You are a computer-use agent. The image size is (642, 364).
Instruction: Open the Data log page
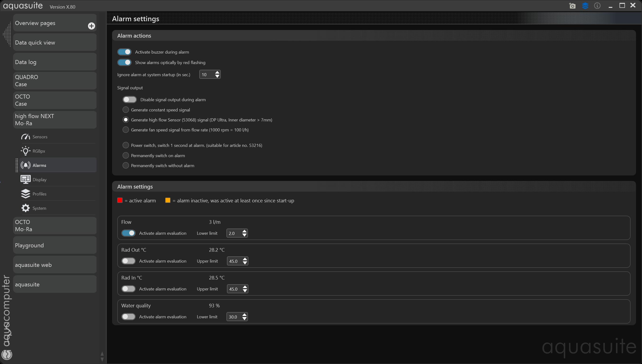point(55,62)
